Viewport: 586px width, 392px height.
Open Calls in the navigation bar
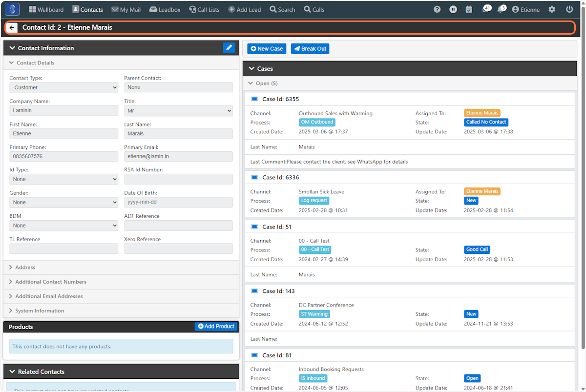point(314,9)
